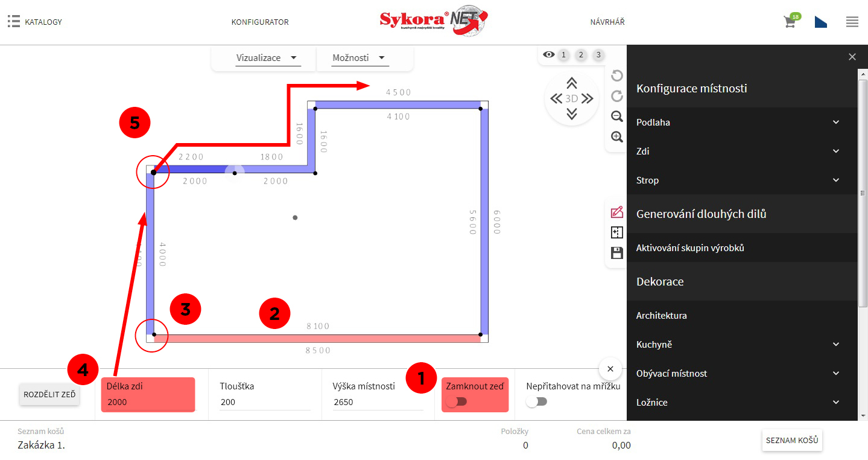The height and width of the screenshot is (460, 868).
Task: Click the save floppy disk icon
Action: [x=616, y=253]
